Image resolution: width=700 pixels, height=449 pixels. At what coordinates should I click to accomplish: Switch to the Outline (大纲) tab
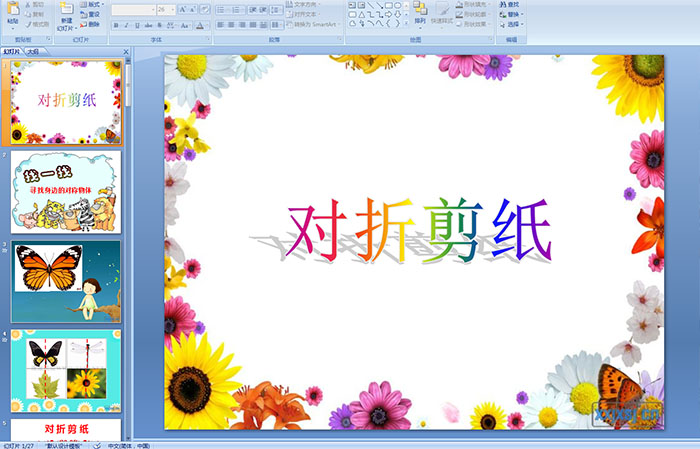click(x=33, y=52)
